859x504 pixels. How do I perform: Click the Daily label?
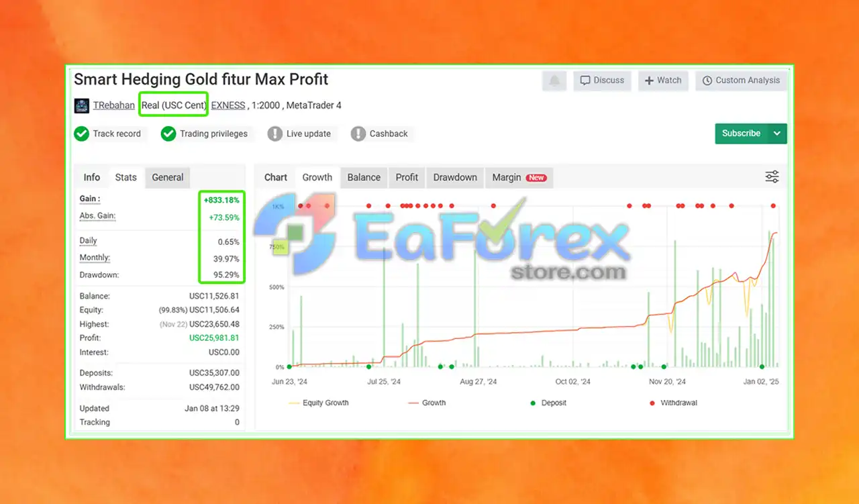[88, 240]
